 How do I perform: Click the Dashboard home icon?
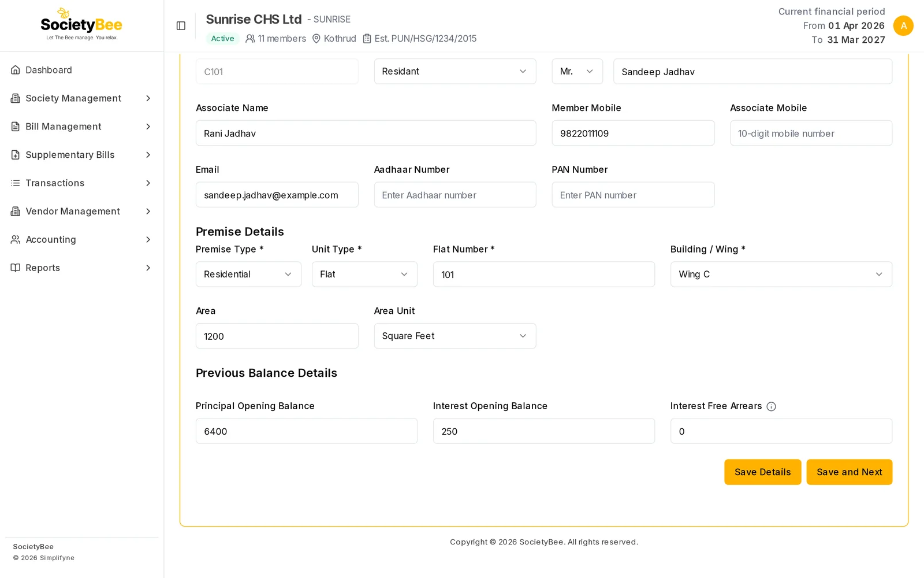pos(16,70)
